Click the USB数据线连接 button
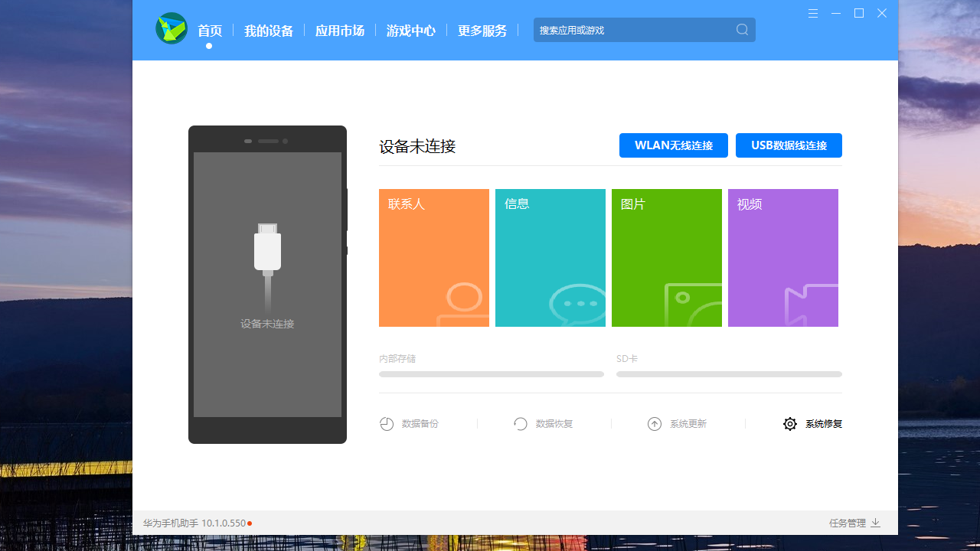 (789, 145)
